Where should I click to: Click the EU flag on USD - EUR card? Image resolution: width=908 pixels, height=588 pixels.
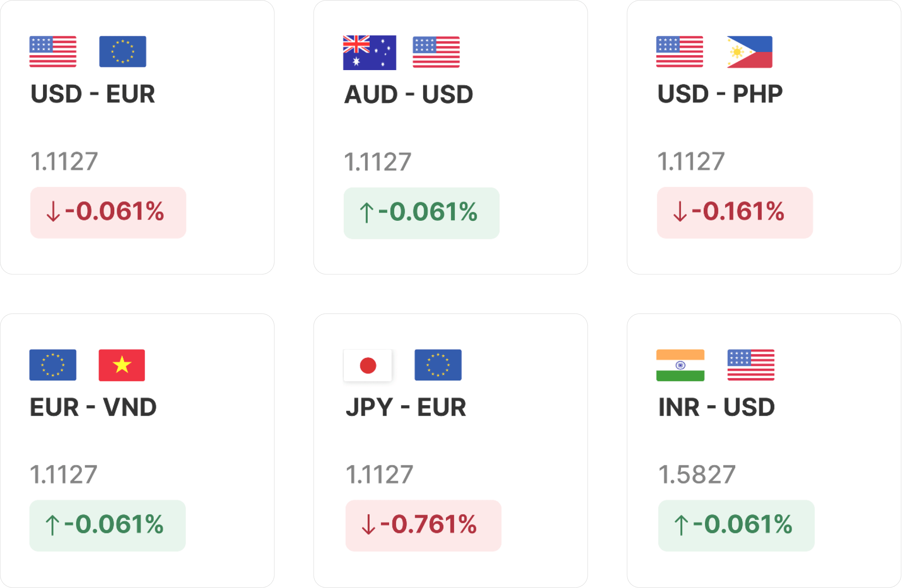click(x=122, y=51)
